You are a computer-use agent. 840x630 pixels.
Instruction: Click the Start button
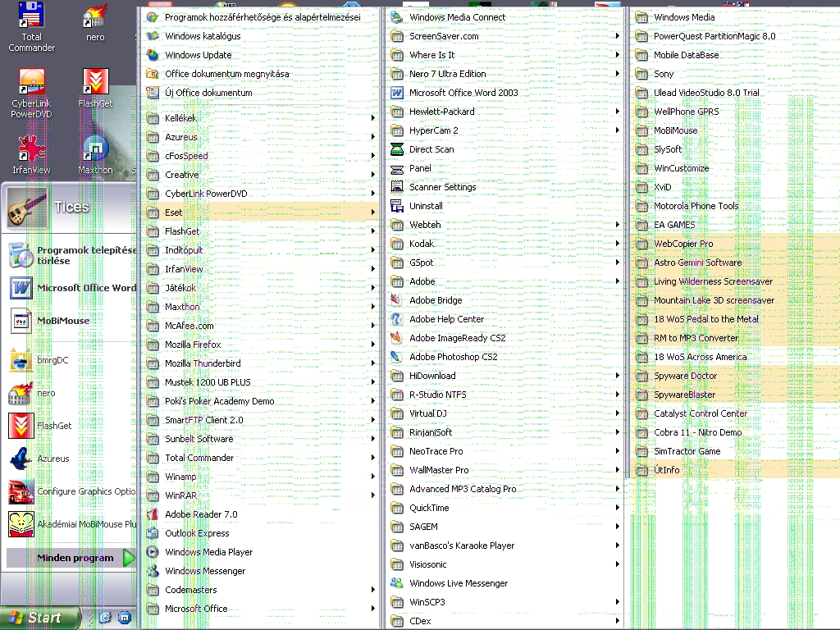point(39,618)
